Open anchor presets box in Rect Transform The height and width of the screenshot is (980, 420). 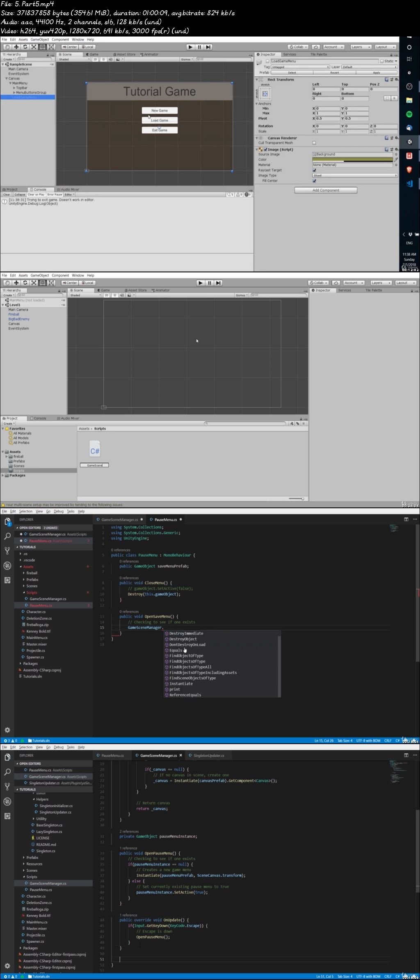pyautogui.click(x=265, y=94)
